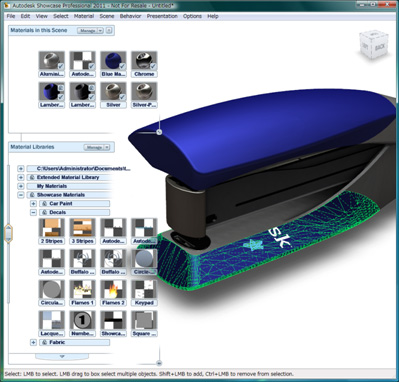Toggle checkmark on blue Lambert material
This screenshot has height=382, width=399.
coord(60,97)
